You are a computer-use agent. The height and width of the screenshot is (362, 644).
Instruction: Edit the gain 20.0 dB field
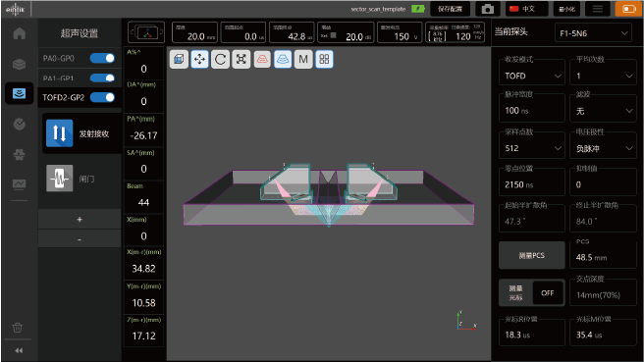click(346, 32)
